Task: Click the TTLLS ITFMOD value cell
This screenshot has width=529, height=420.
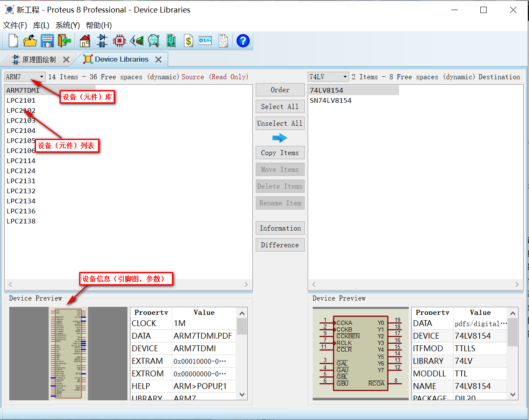Action: pos(480,348)
